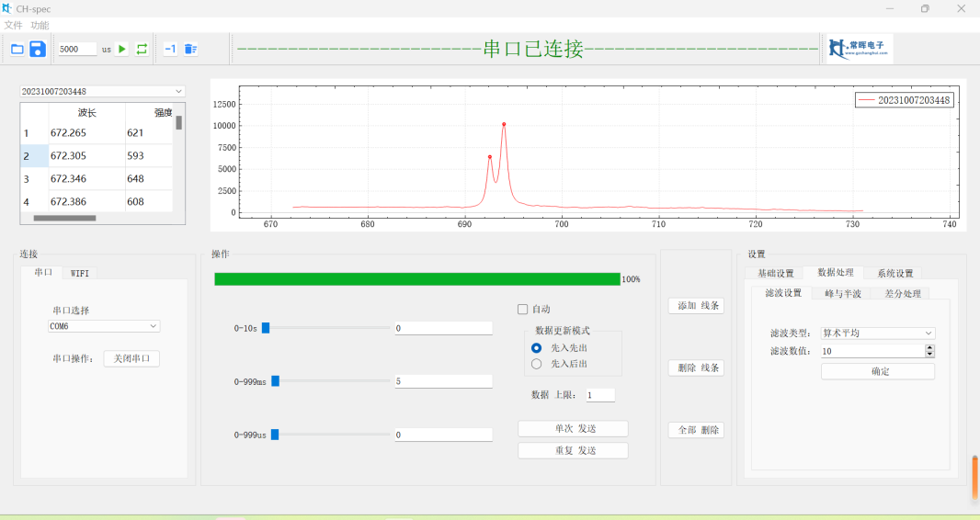The image size is (980, 520).
Task: Toggle repeat acquisition loop icon
Action: pyautogui.click(x=142, y=49)
